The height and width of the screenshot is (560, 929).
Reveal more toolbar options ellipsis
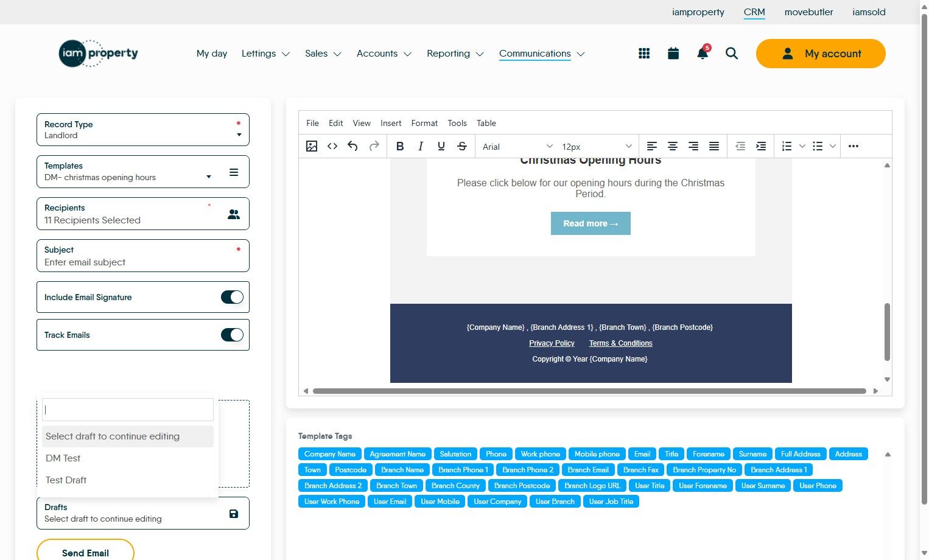point(854,146)
